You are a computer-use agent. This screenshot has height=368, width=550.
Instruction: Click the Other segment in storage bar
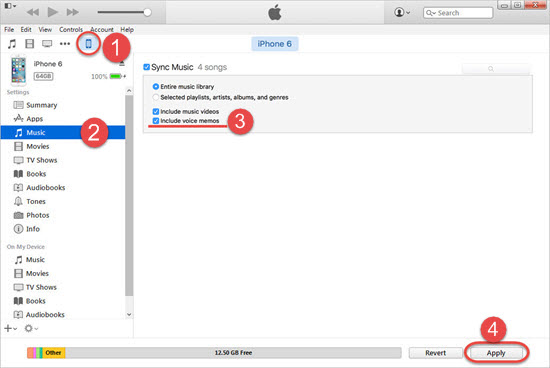point(54,353)
